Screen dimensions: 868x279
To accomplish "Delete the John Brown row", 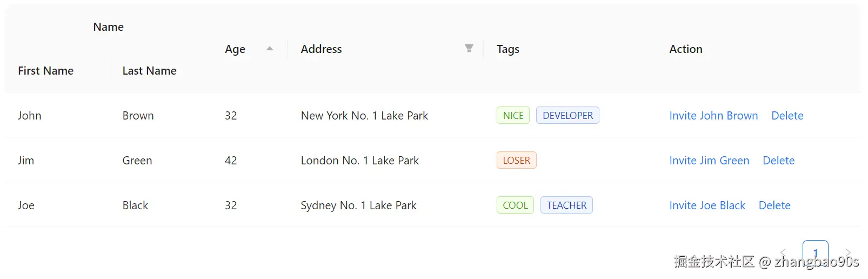I will point(787,116).
